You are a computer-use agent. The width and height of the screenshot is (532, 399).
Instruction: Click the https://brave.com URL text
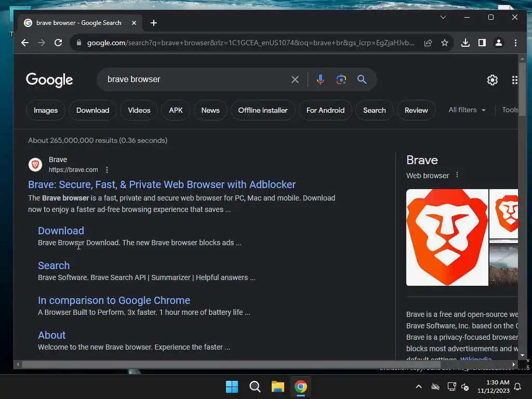[x=73, y=170]
